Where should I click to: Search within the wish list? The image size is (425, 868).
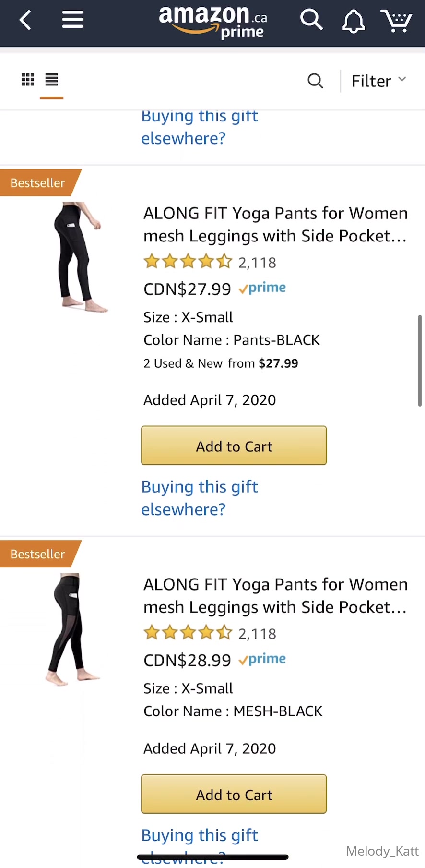(315, 81)
